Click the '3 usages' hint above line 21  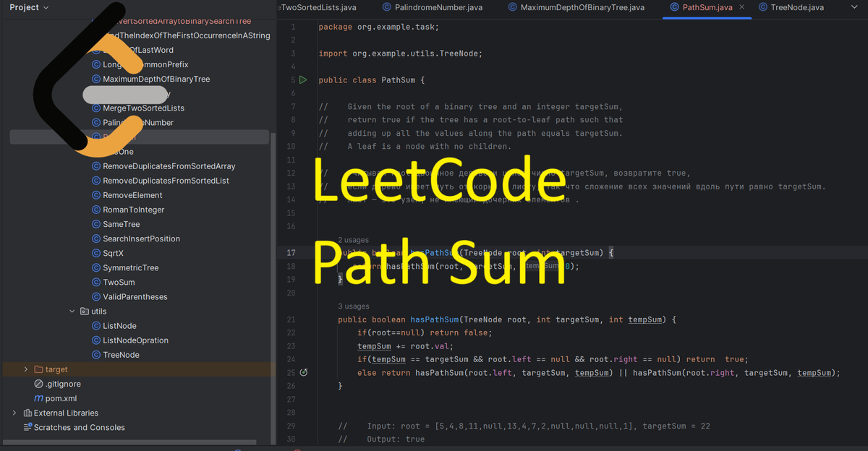[353, 306]
